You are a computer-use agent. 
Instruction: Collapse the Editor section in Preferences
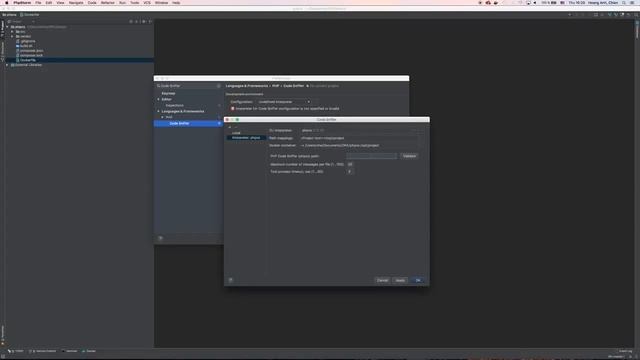(158, 99)
